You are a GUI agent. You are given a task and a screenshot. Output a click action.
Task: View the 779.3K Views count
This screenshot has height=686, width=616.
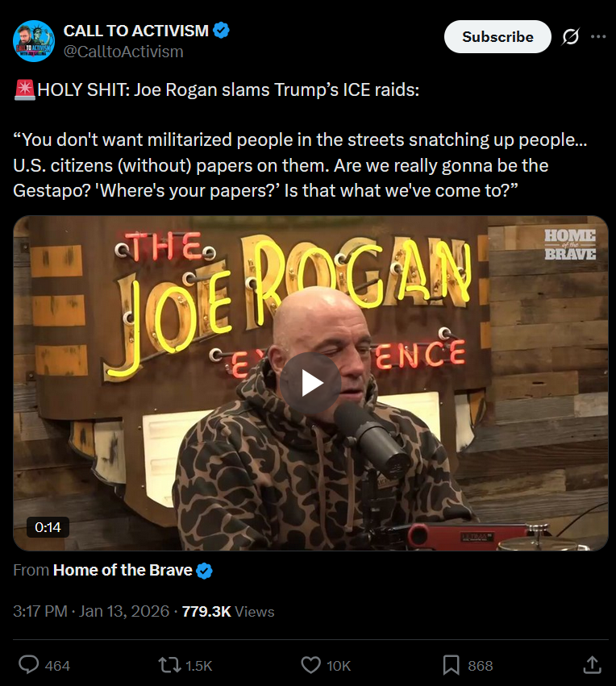pyautogui.click(x=228, y=611)
